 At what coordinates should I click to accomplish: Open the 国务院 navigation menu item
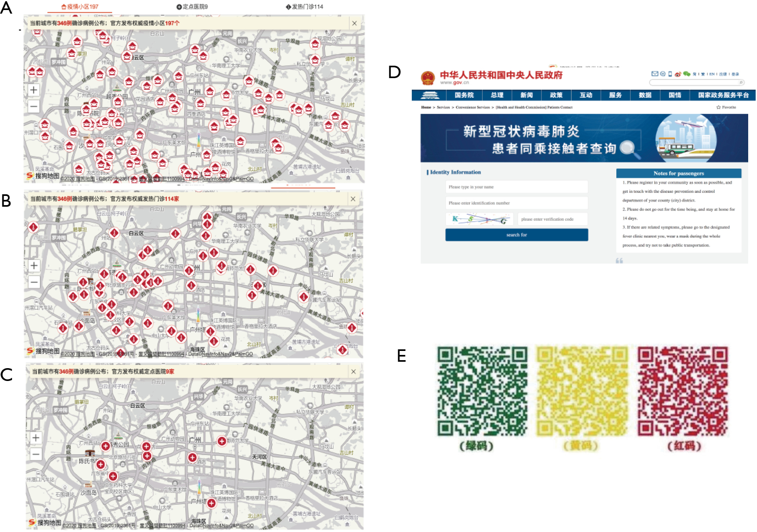pyautogui.click(x=464, y=95)
